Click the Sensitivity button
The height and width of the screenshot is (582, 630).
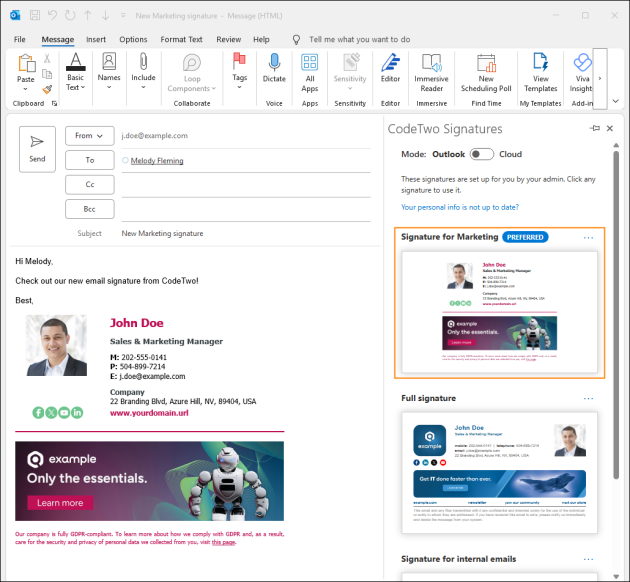point(350,72)
